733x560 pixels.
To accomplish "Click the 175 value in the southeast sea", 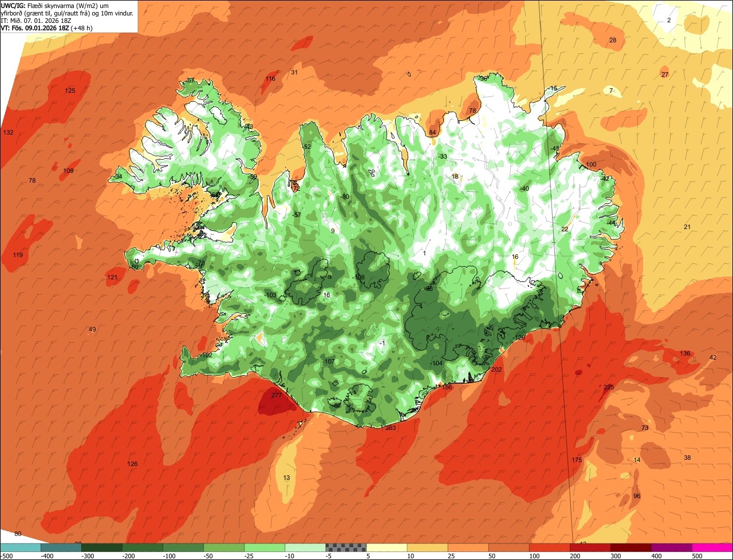I will tap(577, 460).
